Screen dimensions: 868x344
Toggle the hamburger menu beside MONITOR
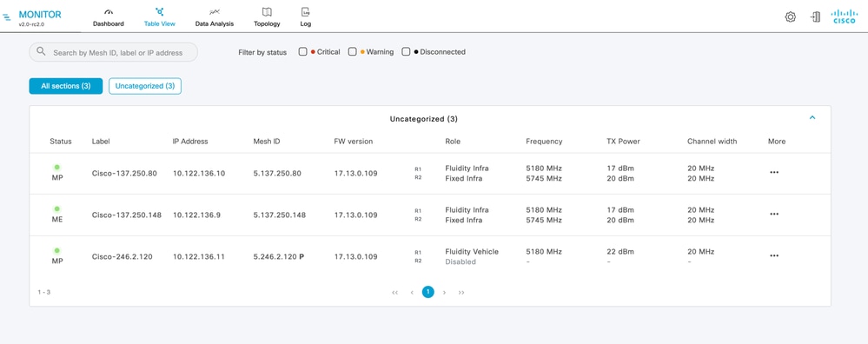[x=7, y=17]
